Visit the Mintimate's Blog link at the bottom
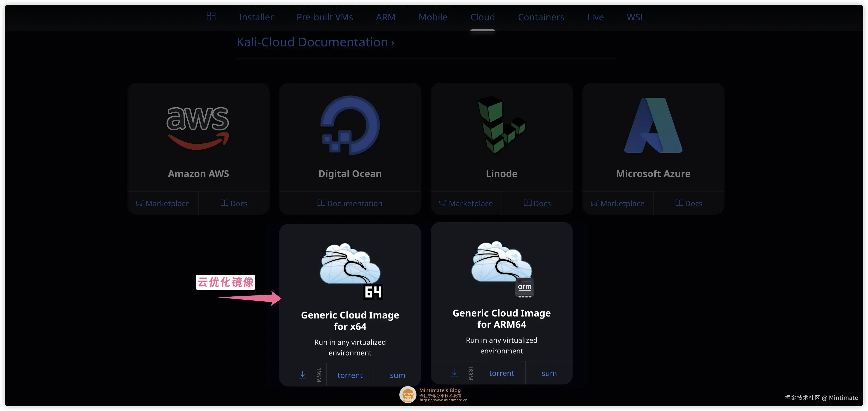The width and height of the screenshot is (868, 411). point(439,390)
